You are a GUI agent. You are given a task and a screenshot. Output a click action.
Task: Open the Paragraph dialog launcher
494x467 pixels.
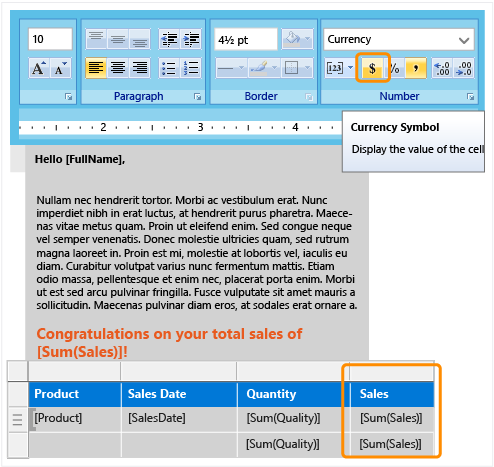198,97
